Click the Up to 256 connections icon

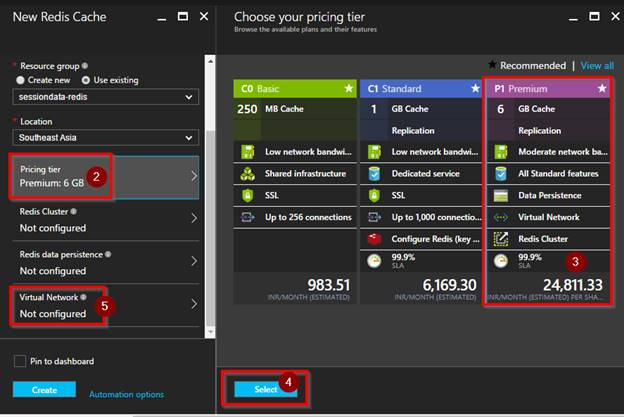click(248, 217)
